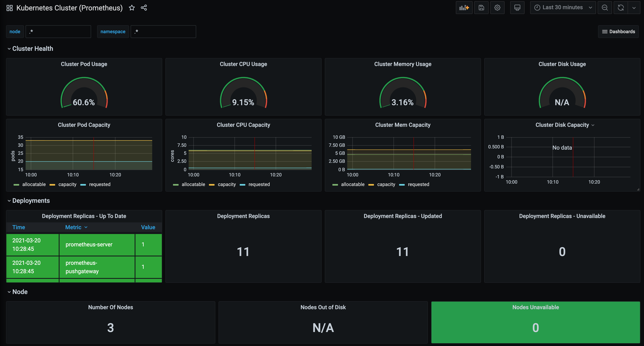Open the Last 30 minutes time picker
644x346 pixels.
point(563,8)
